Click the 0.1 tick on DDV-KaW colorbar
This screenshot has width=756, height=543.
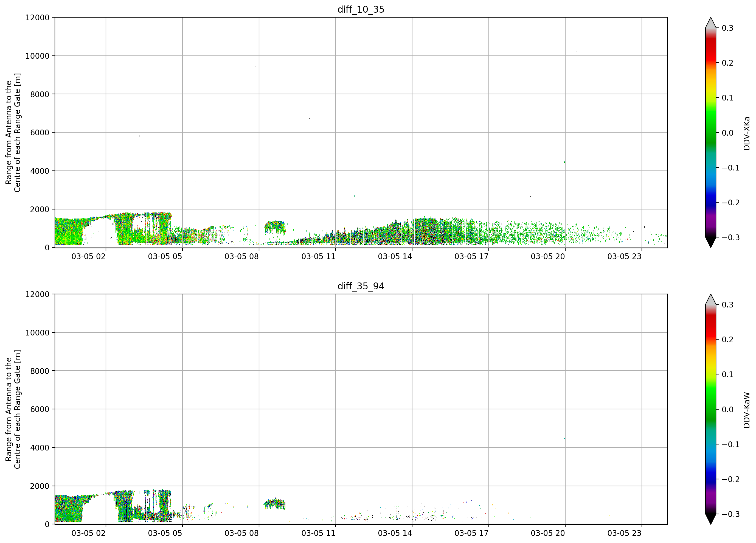point(728,374)
